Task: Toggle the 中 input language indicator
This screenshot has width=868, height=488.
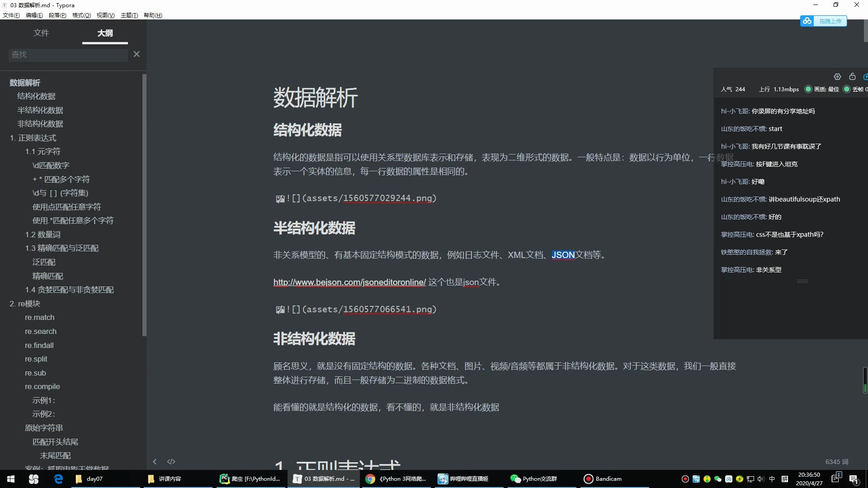Action: (772, 479)
